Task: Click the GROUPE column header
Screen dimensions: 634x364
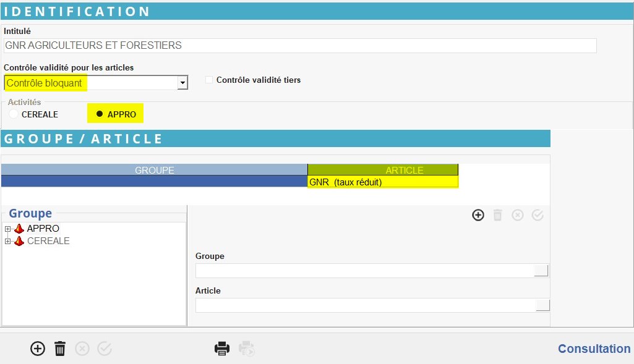Action: (x=154, y=170)
